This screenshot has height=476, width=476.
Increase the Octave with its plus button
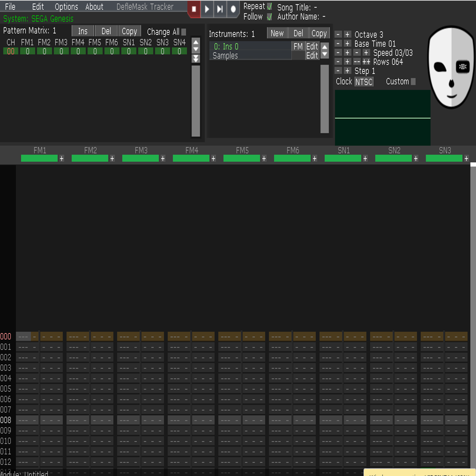pos(347,34)
